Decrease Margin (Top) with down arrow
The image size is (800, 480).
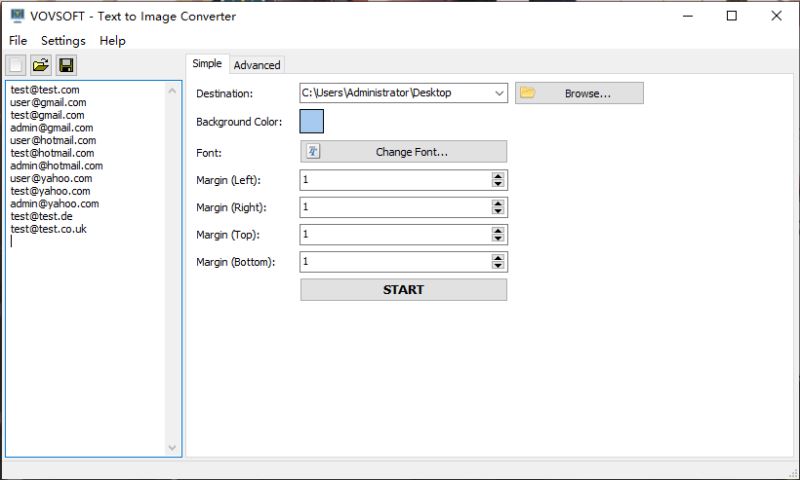tap(498, 238)
